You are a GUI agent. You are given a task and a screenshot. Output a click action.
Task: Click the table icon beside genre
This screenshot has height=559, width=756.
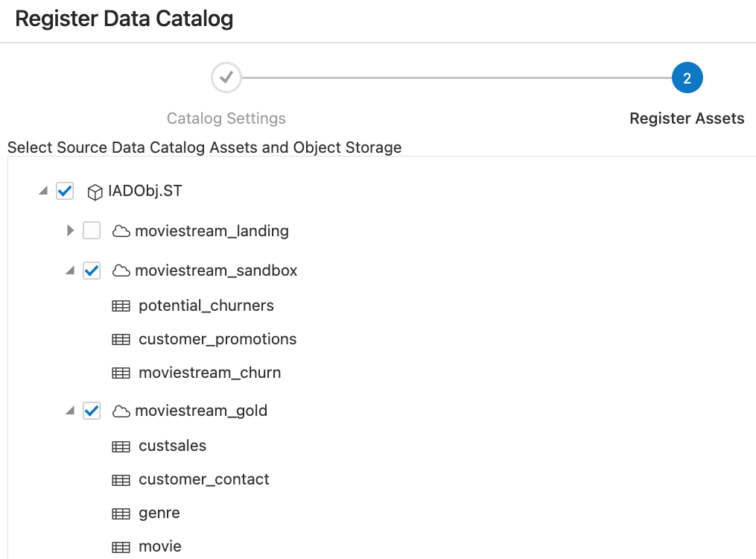point(121,513)
